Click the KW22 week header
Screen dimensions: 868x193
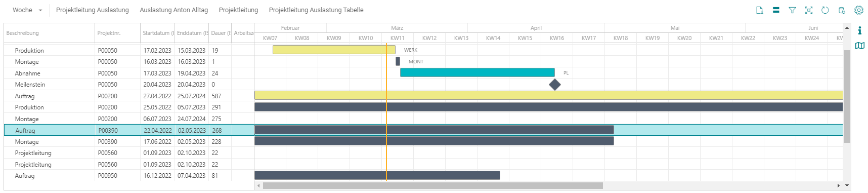tap(748, 38)
